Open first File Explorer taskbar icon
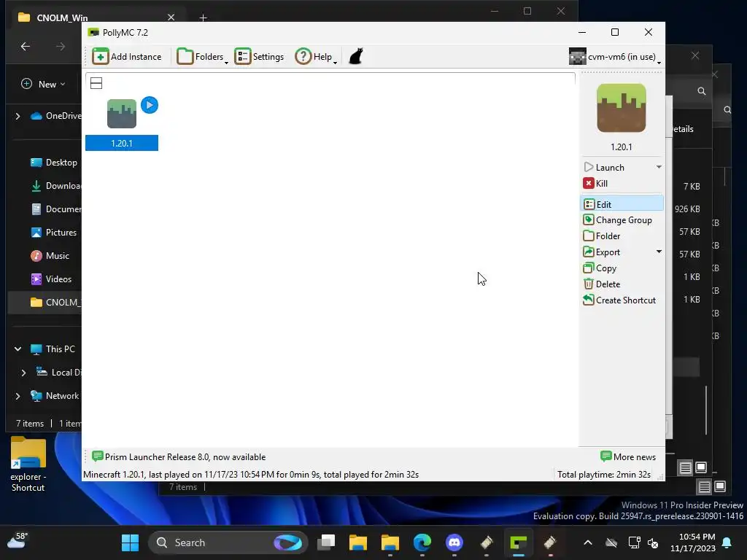Image resolution: width=747 pixels, height=560 pixels. tap(358, 542)
